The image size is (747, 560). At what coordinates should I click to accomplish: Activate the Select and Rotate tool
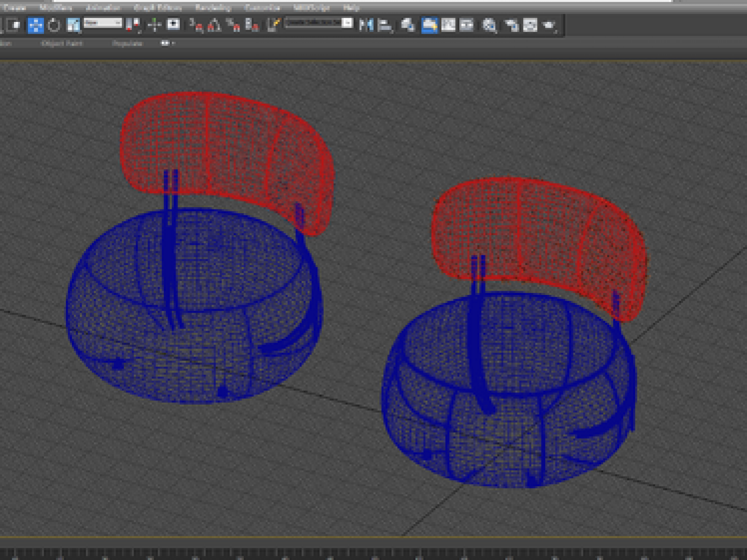(54, 25)
